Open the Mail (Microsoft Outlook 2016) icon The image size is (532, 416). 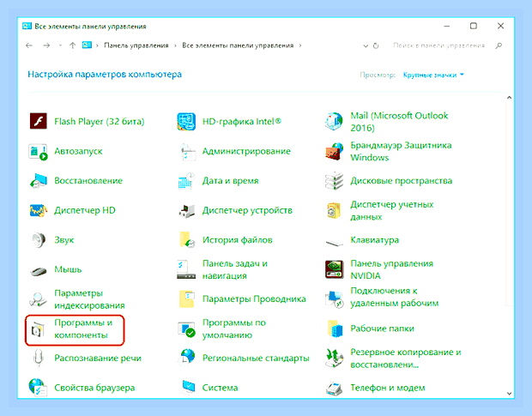click(334, 122)
